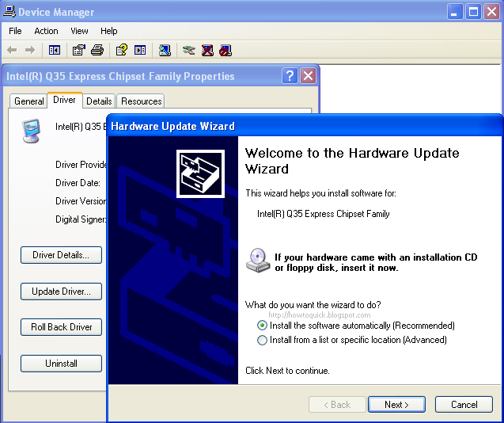Click Cancel in the Hardware Update Wizard
The width and height of the screenshot is (504, 423).
pos(464,404)
